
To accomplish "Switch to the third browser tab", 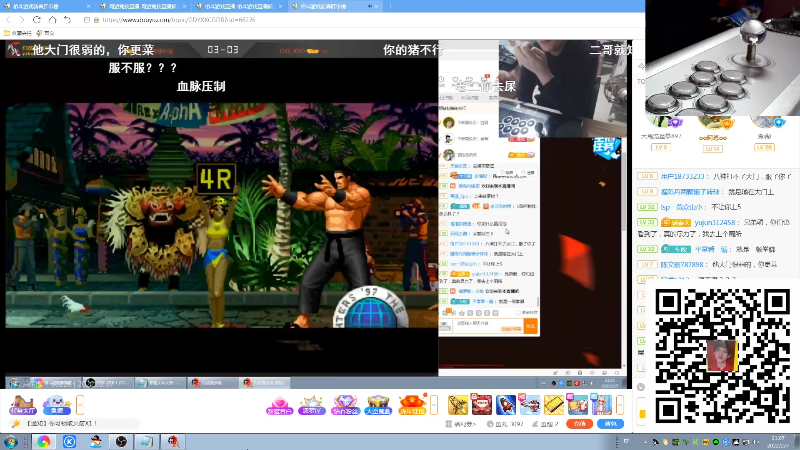I will coord(239,6).
